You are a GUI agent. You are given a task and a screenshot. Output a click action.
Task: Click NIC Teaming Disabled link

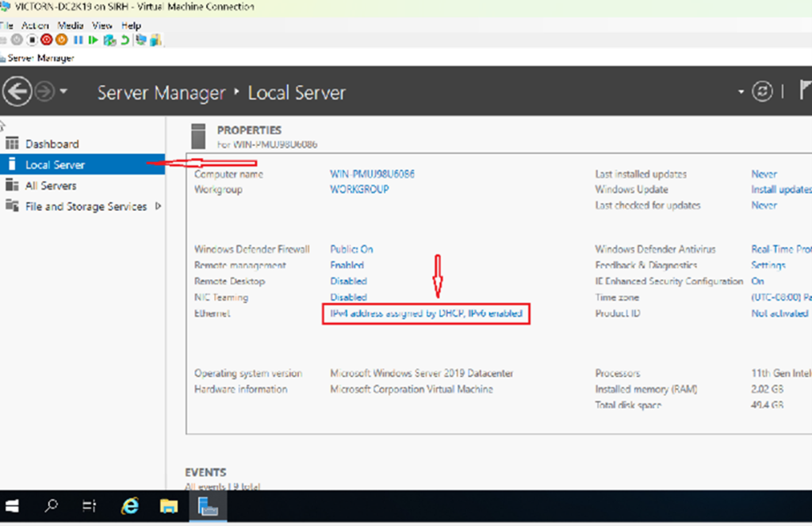[349, 298]
